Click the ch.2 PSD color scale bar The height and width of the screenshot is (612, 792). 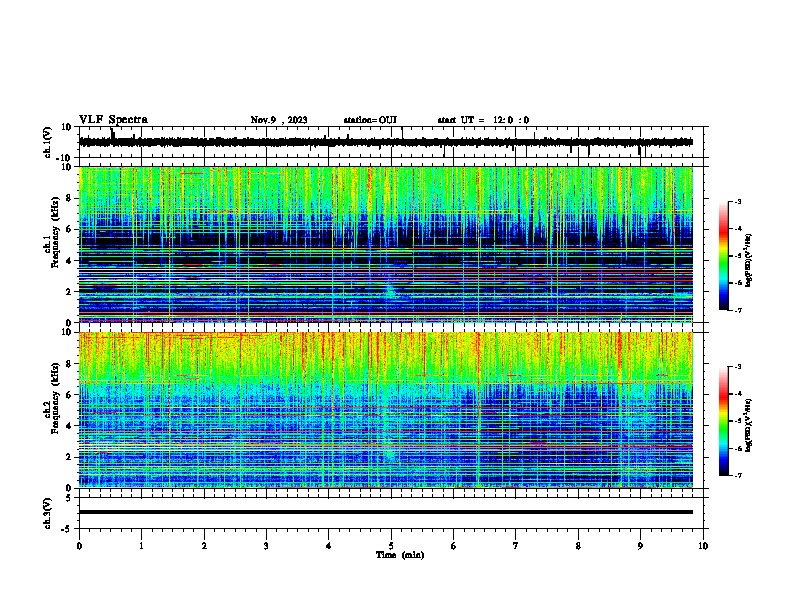coord(724,421)
